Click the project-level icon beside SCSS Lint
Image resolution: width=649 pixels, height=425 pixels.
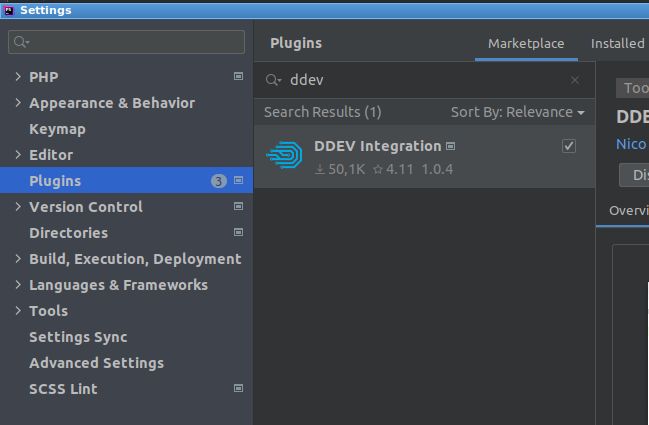[238, 389]
